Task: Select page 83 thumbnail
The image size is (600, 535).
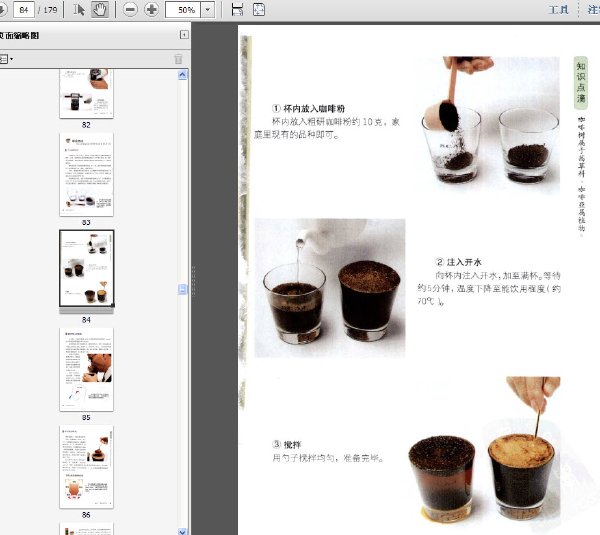Action: pyautogui.click(x=86, y=175)
